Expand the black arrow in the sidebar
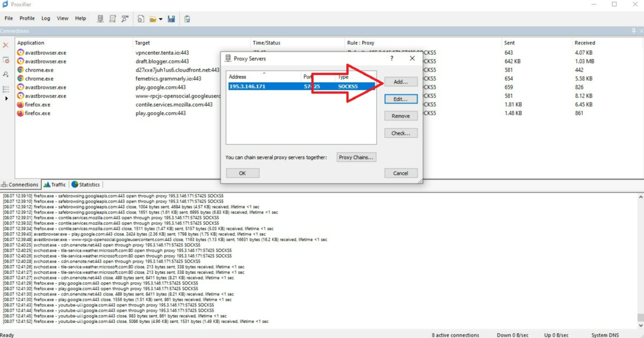This screenshot has height=338, width=644. tap(6, 99)
